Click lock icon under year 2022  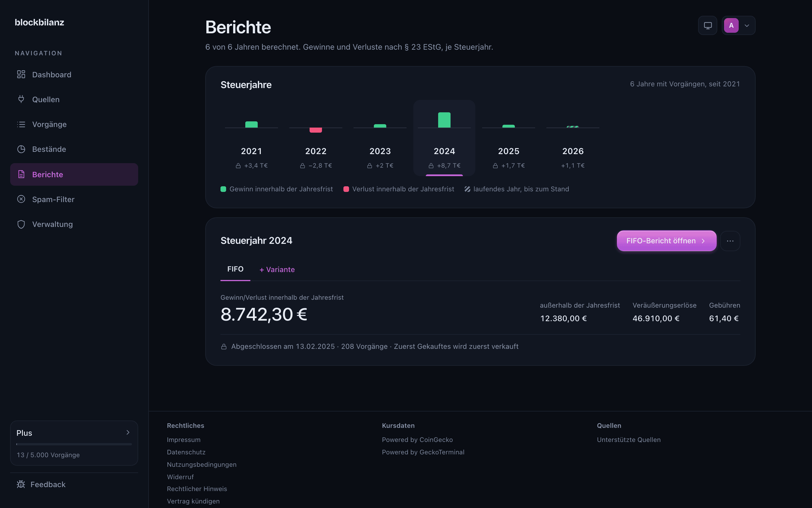click(302, 166)
